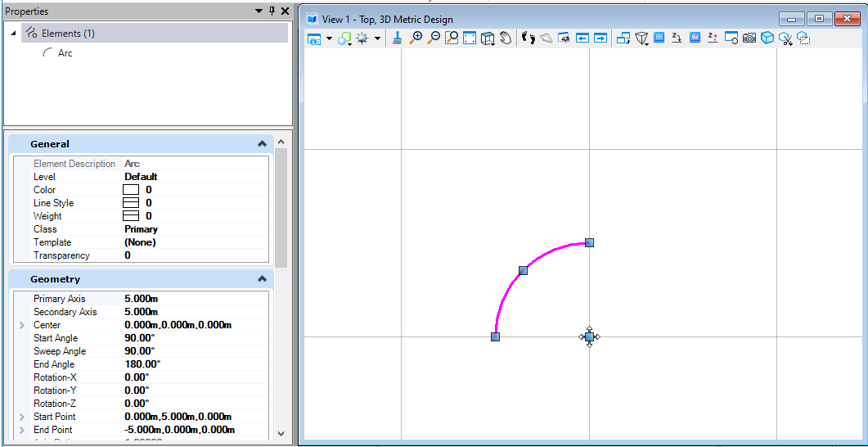Click the View Next right arrow
Viewport: 868px width, 447px height.
click(600, 38)
